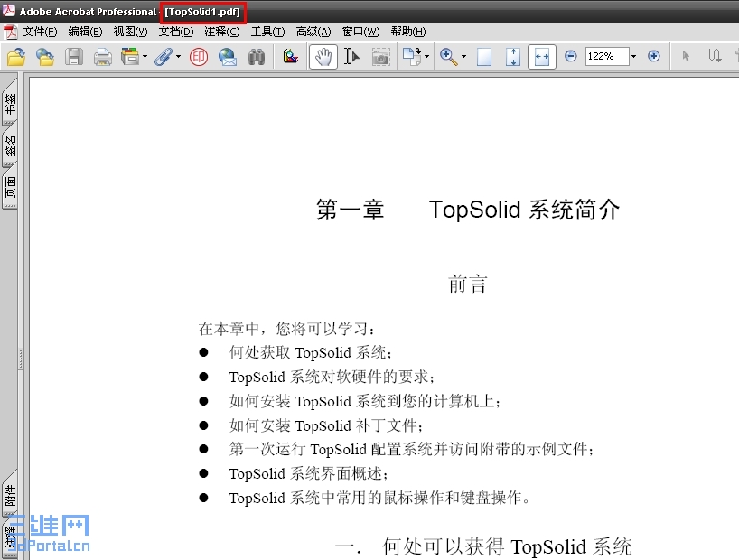Save the document with floppy icon

[74, 57]
